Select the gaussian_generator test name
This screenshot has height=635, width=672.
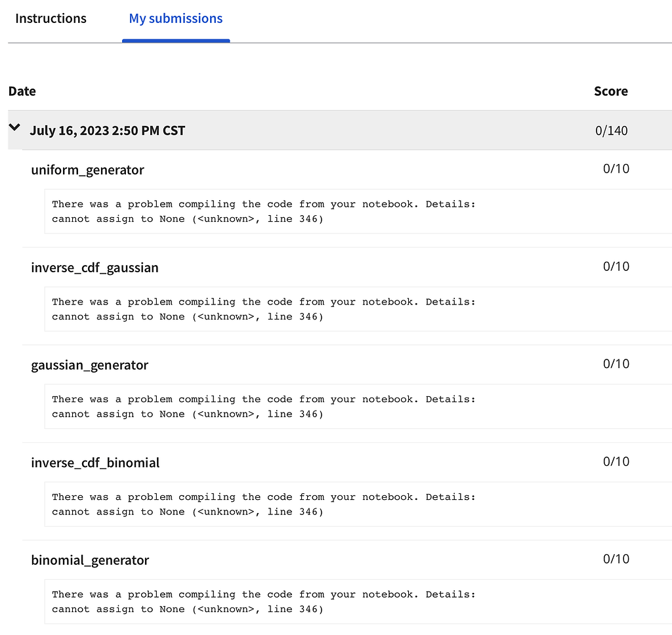[89, 365]
